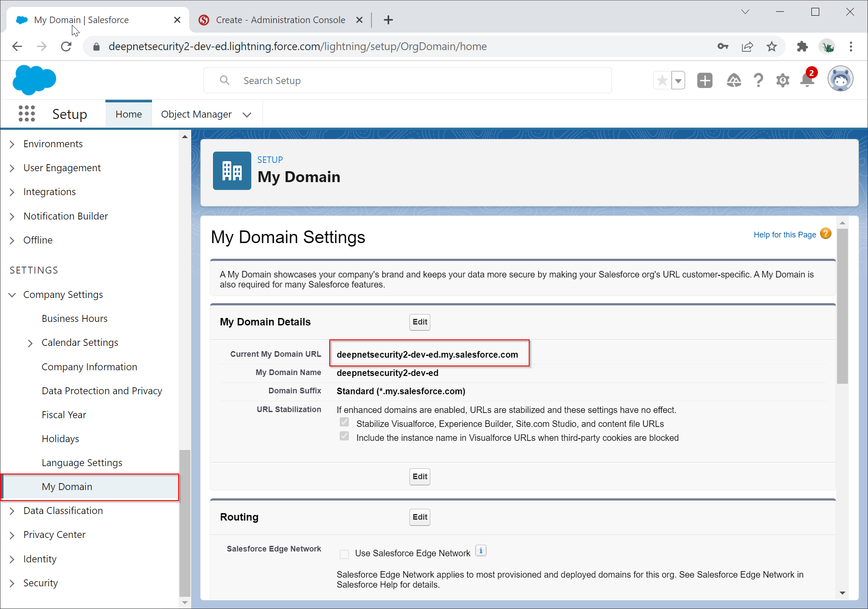Screen dimensions: 868x609
Task: Open Trailhead guidance center icon
Action: (734, 81)
